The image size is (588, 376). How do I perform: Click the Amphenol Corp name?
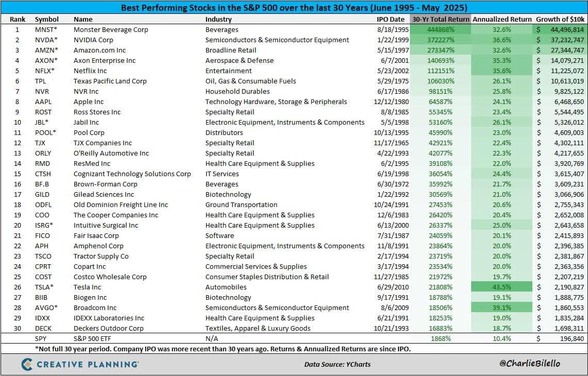pyautogui.click(x=98, y=246)
